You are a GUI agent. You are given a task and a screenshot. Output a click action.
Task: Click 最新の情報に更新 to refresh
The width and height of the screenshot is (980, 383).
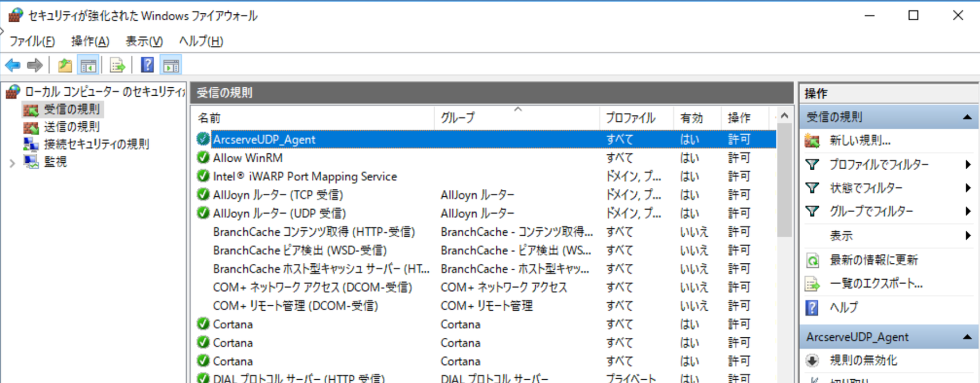tap(874, 260)
